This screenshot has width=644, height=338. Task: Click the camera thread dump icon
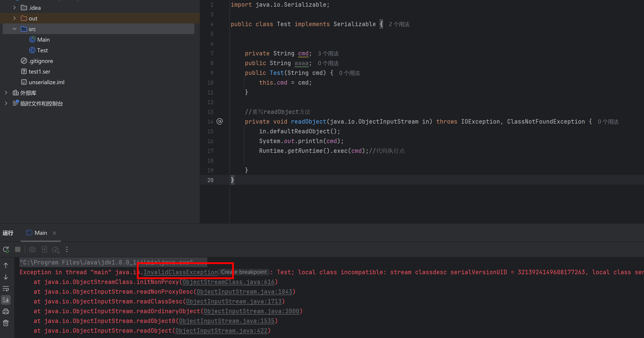tap(32, 249)
